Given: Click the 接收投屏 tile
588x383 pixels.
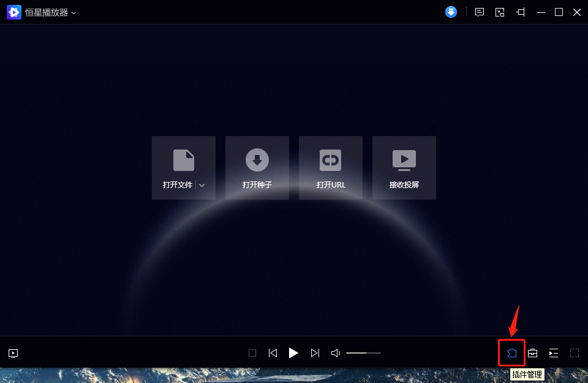Looking at the screenshot, I should pyautogui.click(x=404, y=168).
